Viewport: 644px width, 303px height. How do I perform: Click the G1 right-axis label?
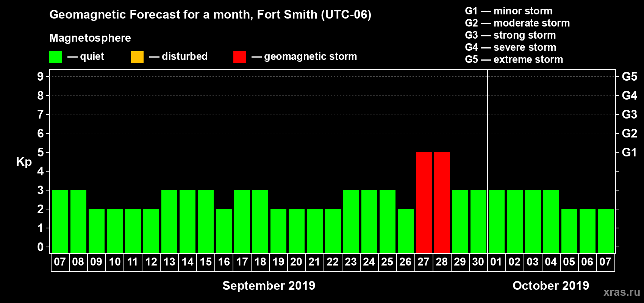630,152
